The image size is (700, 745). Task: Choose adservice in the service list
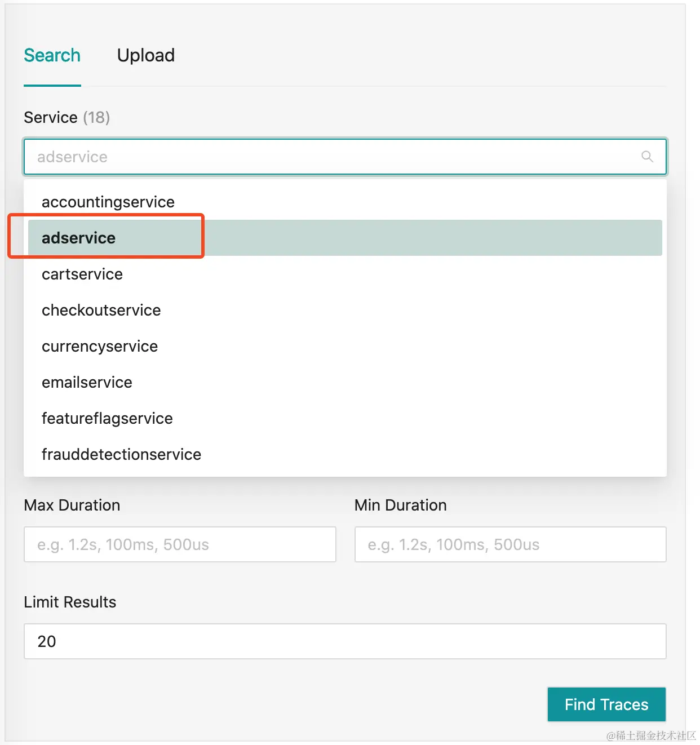point(79,238)
